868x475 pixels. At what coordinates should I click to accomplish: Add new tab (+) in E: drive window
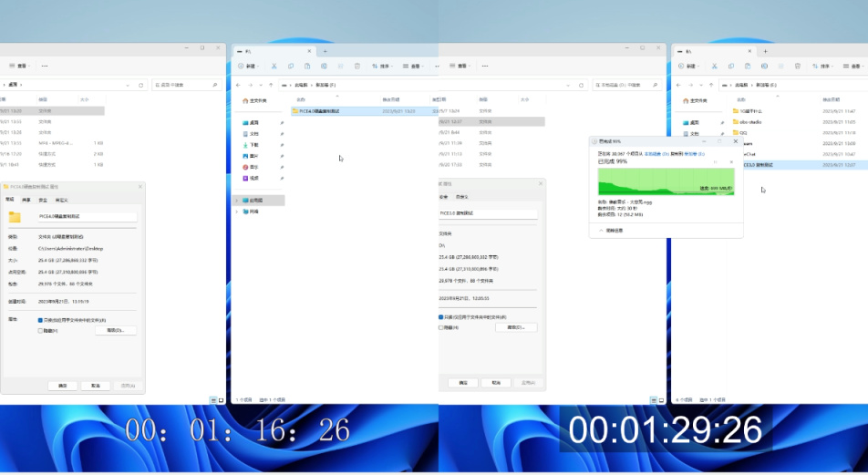(766, 51)
